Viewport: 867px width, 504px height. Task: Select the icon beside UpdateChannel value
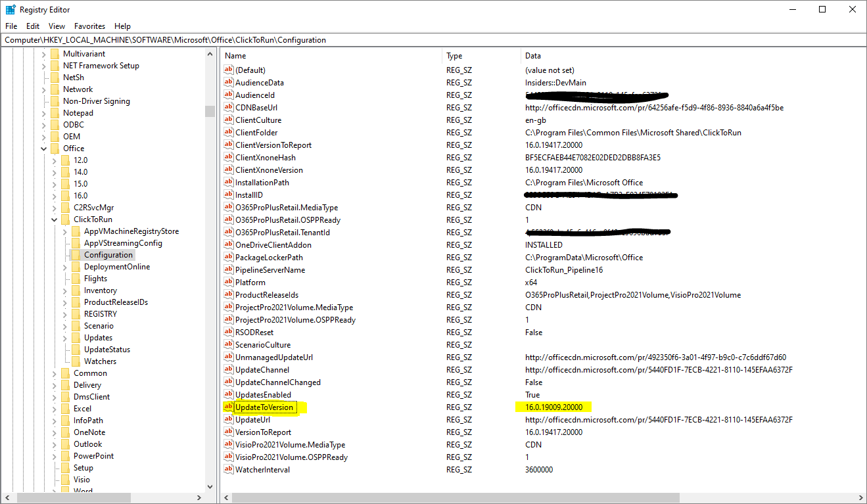click(229, 369)
